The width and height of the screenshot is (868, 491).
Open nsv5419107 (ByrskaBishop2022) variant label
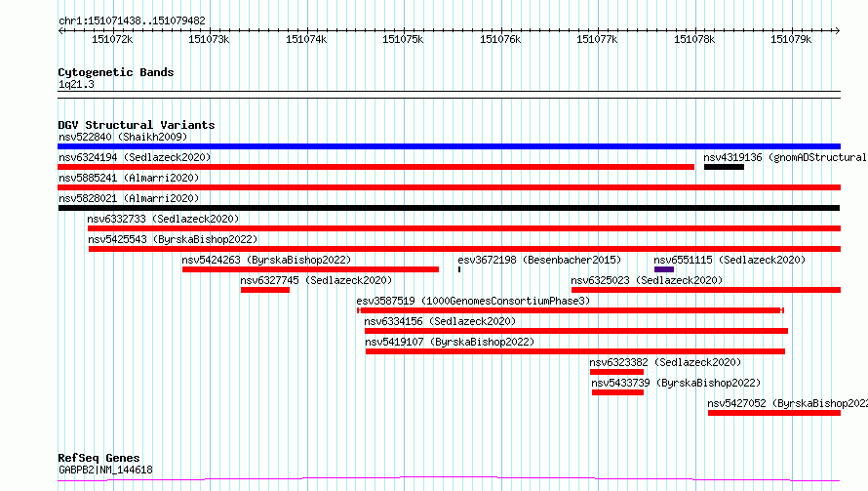pyautogui.click(x=450, y=342)
